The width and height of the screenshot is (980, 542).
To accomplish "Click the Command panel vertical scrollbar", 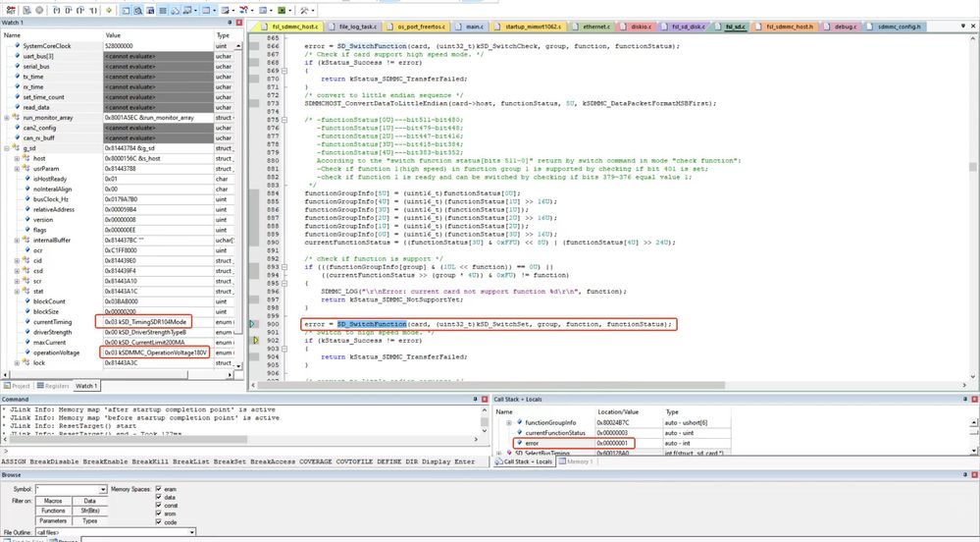I will pyautogui.click(x=485, y=422).
